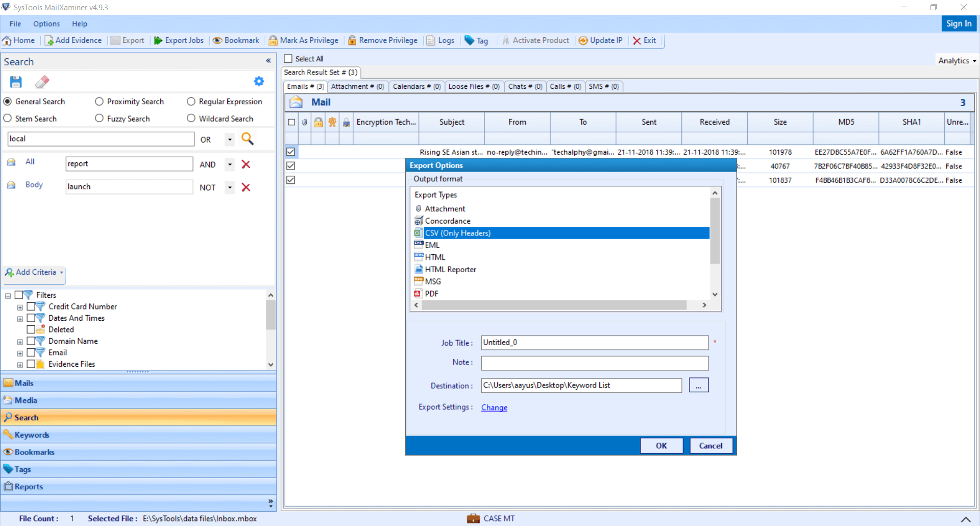Open the Logs viewer icon
The image size is (980, 526).
pos(440,40)
